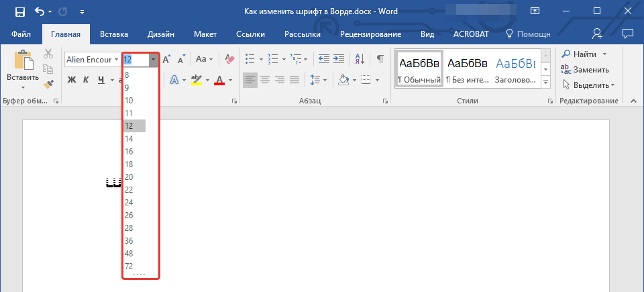Select font size 36 from list
The height and width of the screenshot is (292, 644).
(128, 241)
